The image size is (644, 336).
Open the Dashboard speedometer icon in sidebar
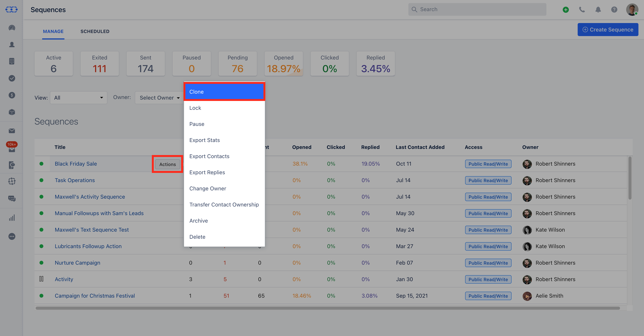[x=12, y=28]
